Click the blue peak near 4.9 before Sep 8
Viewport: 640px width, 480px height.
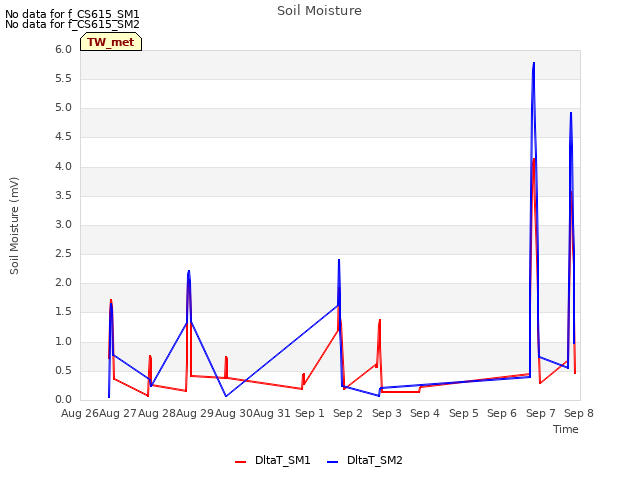pyautogui.click(x=571, y=113)
